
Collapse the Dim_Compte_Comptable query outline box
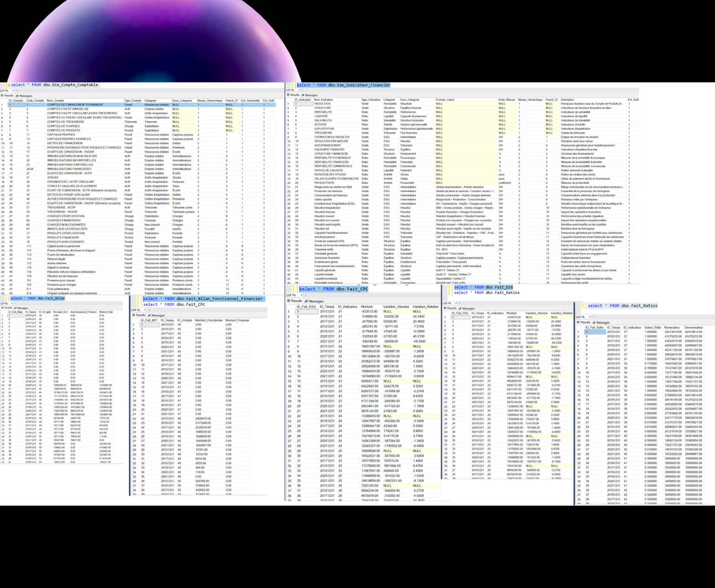8,85
